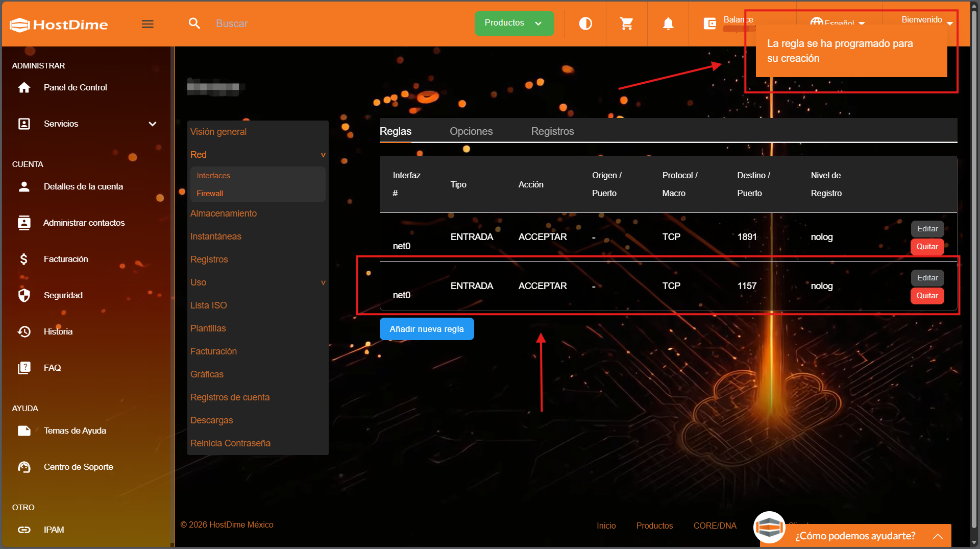Image resolution: width=980 pixels, height=549 pixels.
Task: Expand the ¿Cómo podemos ayudarte? chat widget
Action: (937, 536)
